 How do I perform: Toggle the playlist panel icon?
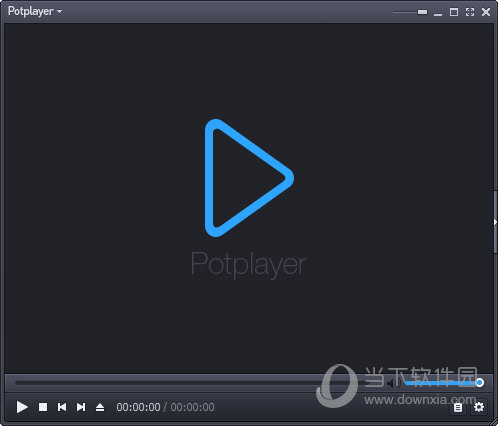point(458,407)
